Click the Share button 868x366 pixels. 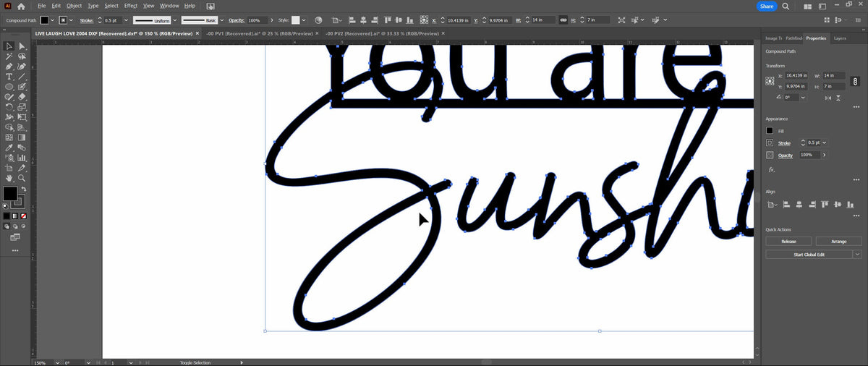point(767,6)
